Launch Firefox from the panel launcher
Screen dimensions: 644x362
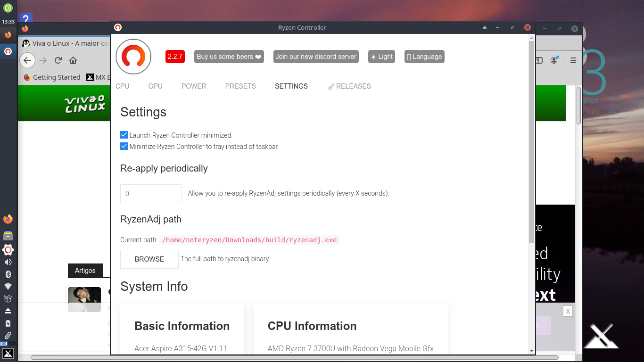[x=8, y=219]
